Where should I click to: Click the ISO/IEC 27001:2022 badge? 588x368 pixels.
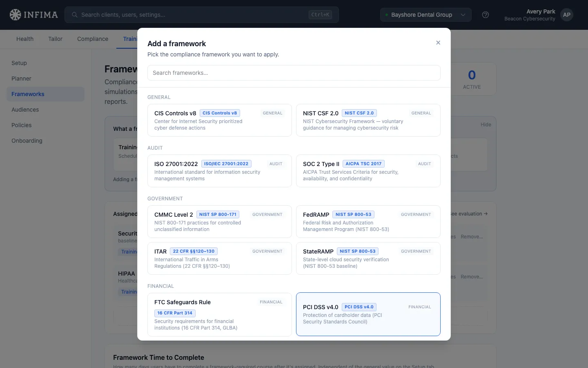[226, 164]
